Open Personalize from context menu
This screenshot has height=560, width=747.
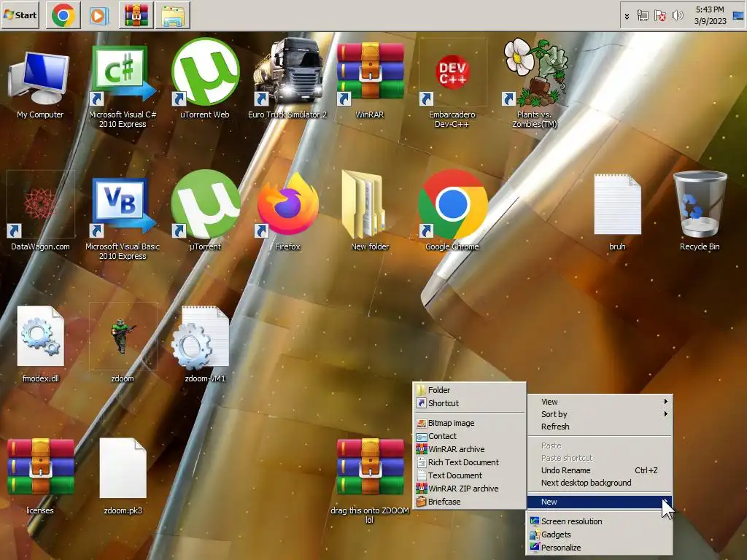click(x=600, y=547)
